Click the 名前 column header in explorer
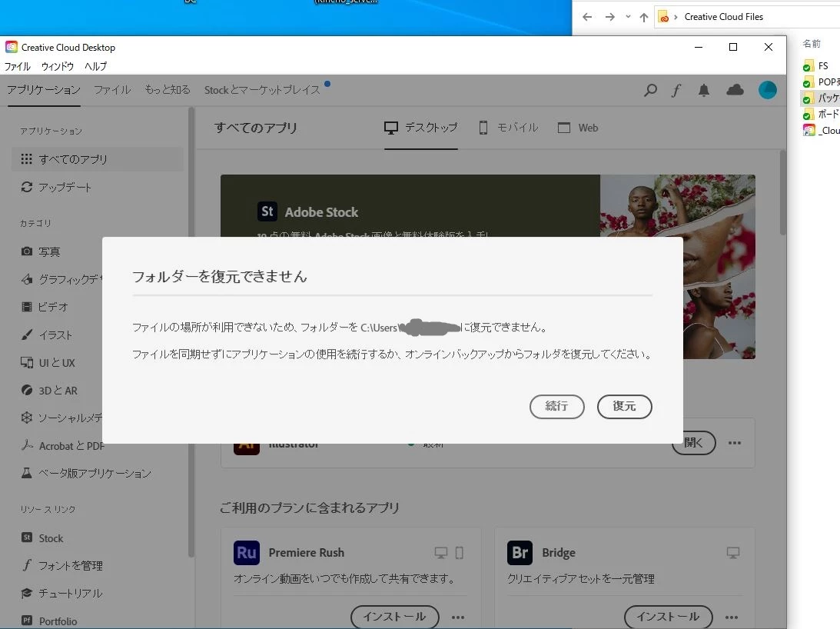840x629 pixels. 811,43
